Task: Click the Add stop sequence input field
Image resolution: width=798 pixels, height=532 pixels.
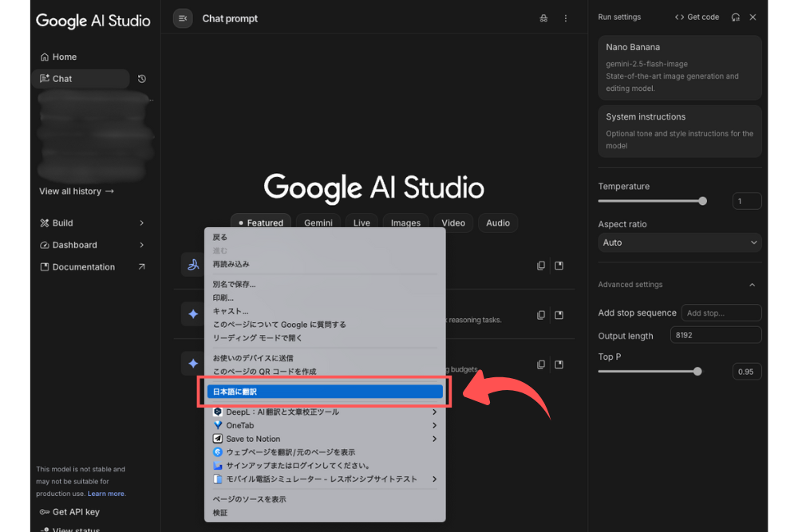Action: (721, 313)
